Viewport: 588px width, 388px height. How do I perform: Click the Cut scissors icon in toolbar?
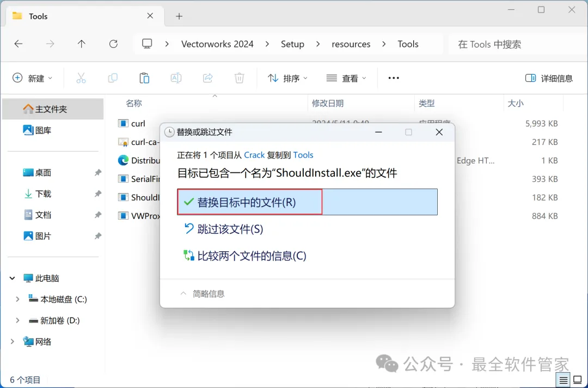[81, 78]
